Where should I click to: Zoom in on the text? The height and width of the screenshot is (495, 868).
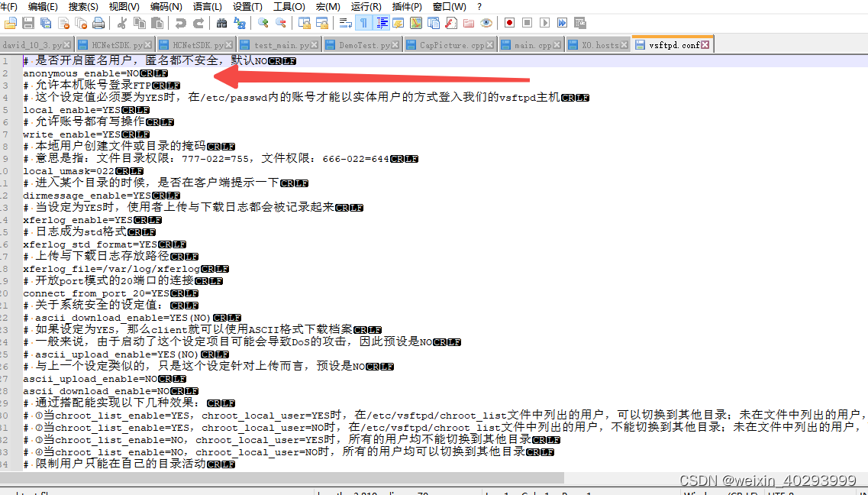click(x=262, y=24)
